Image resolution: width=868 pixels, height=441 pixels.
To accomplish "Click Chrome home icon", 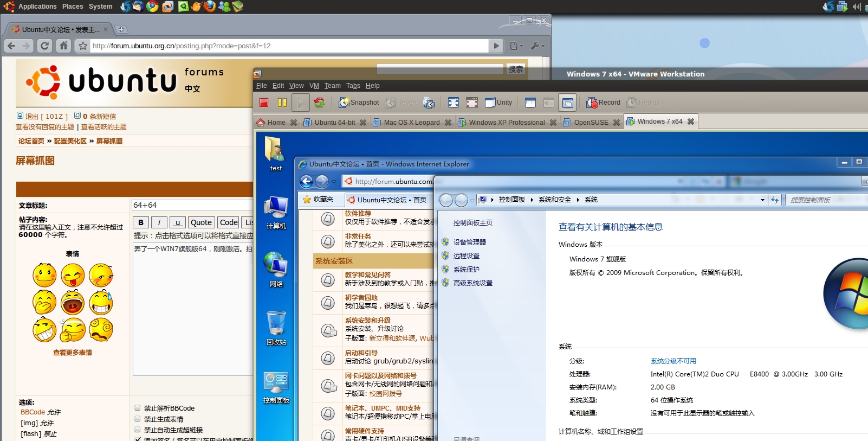I will pos(63,46).
